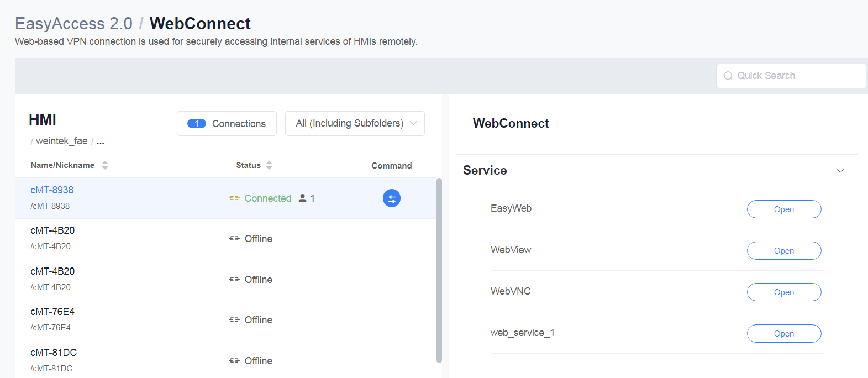This screenshot has height=378, width=868.
Task: Click the Connections filter button
Action: (x=227, y=123)
